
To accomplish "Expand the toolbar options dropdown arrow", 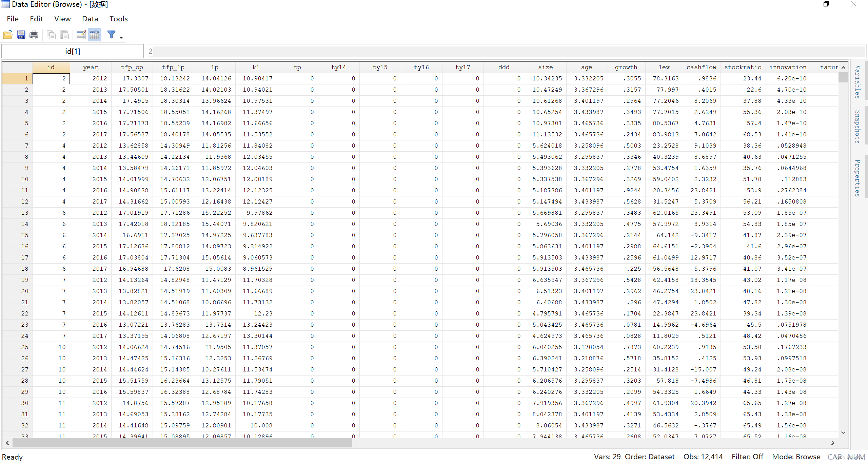I will coord(121,37).
